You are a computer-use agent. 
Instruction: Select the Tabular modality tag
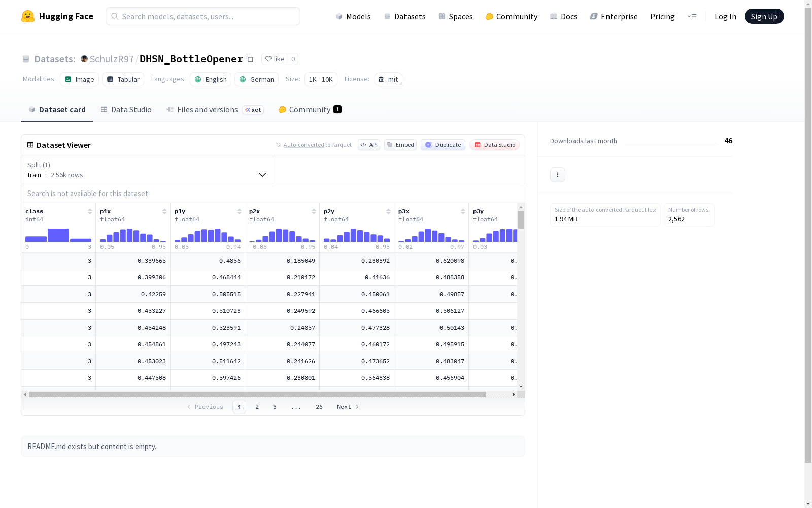point(123,79)
